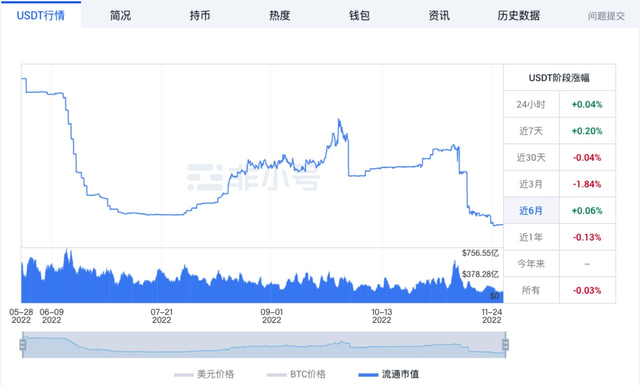Select the 今年来 period row
640x386 pixels.
560,264
